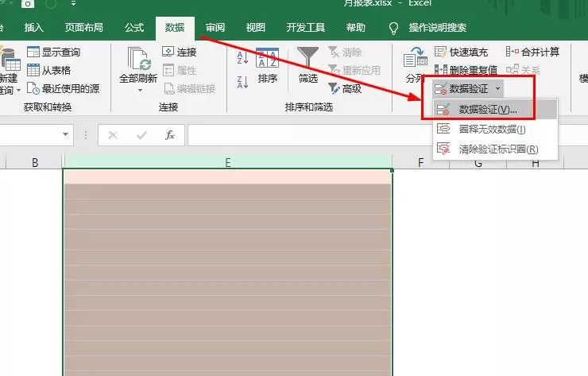The height and width of the screenshot is (376, 588).
Task: Switch to the 视图 tab
Action: (255, 27)
